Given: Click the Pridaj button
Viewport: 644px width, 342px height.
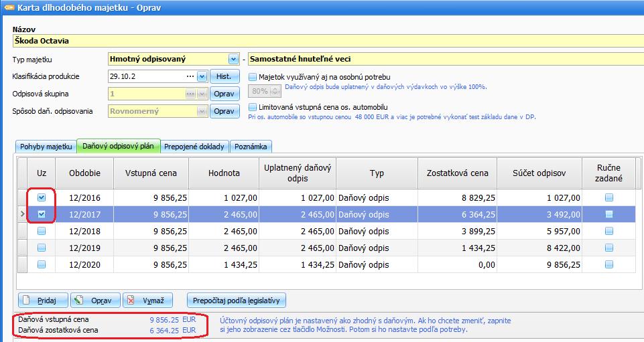Looking at the screenshot, I should pyautogui.click(x=43, y=301).
